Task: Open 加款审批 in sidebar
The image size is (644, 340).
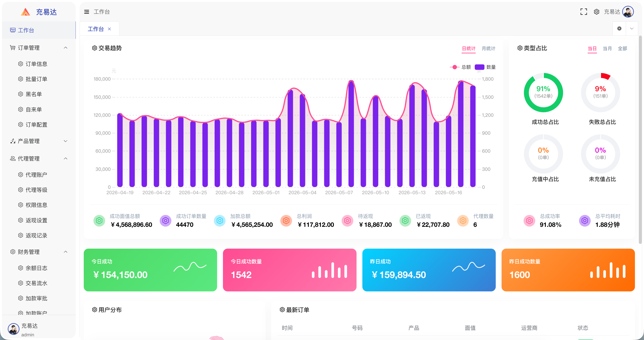Action: point(36,298)
